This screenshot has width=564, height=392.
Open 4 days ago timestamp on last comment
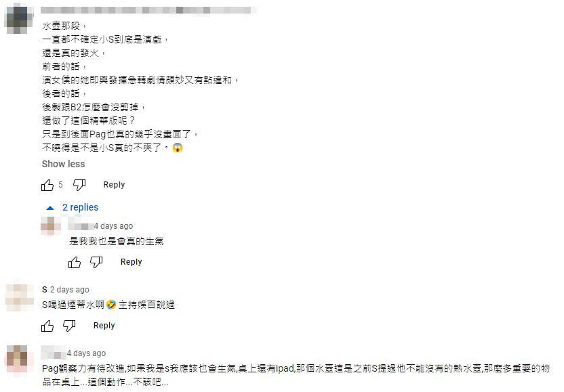click(x=86, y=353)
